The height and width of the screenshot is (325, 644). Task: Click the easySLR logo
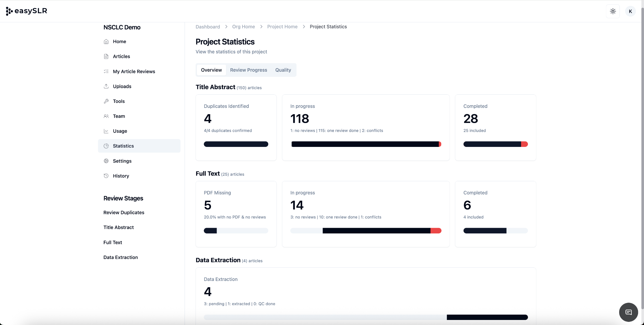(26, 11)
